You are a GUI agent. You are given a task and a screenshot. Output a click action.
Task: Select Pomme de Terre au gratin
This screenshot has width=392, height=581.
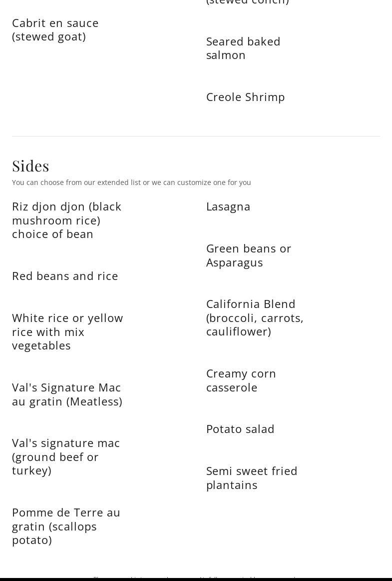66,526
